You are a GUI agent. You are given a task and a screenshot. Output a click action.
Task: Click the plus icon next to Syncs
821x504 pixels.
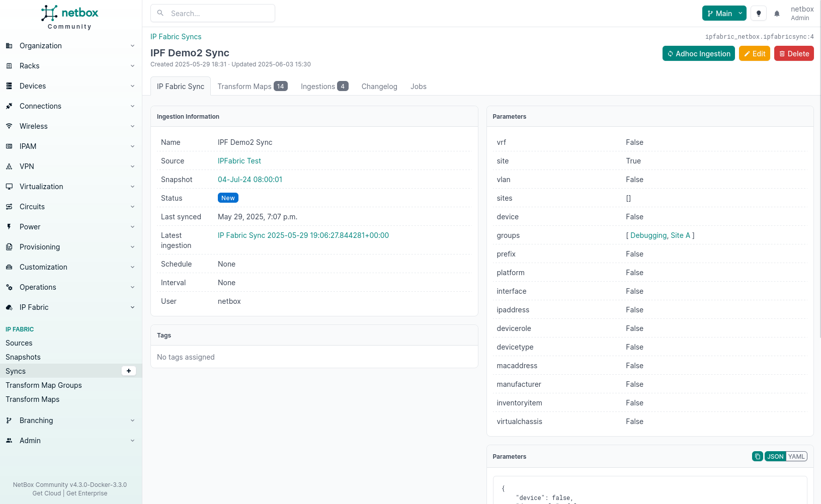pyautogui.click(x=129, y=371)
